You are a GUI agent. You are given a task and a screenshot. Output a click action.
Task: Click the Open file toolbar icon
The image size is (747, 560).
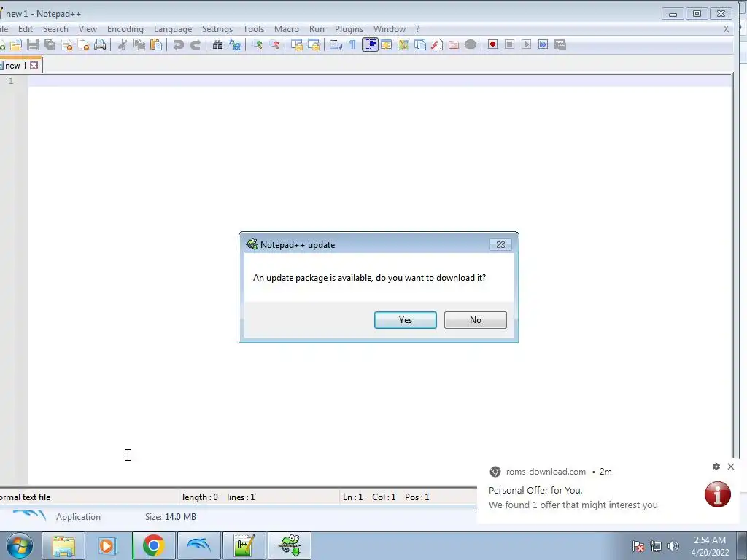[x=16, y=44]
